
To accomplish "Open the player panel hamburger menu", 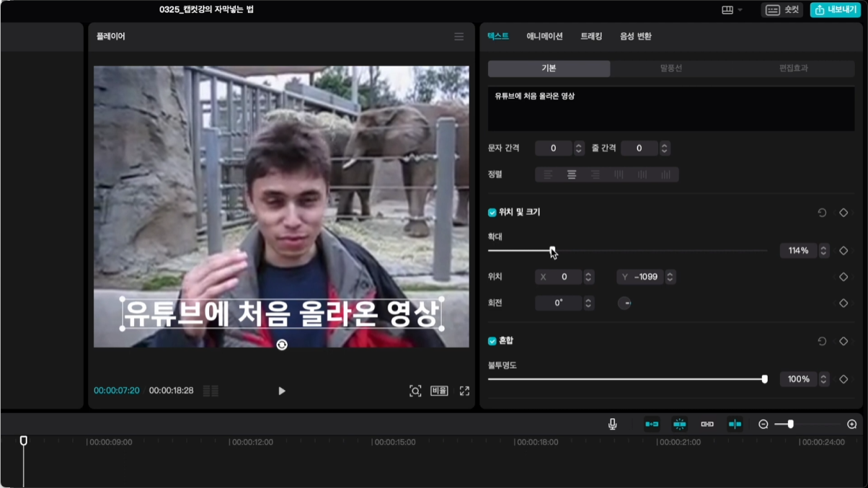I will click(459, 36).
